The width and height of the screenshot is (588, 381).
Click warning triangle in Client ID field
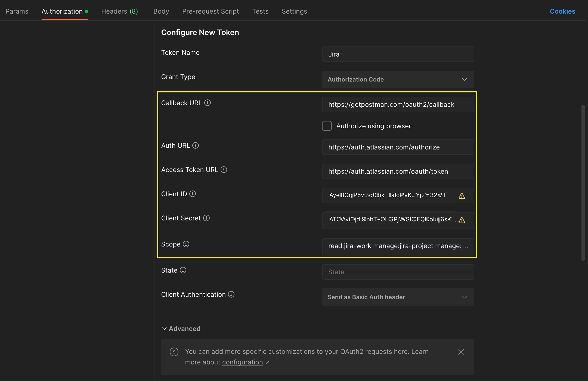[x=462, y=196]
